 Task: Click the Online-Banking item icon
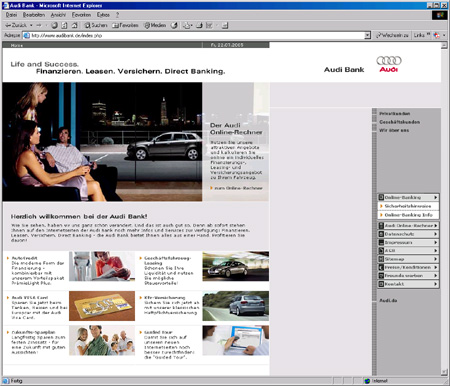(x=381, y=197)
